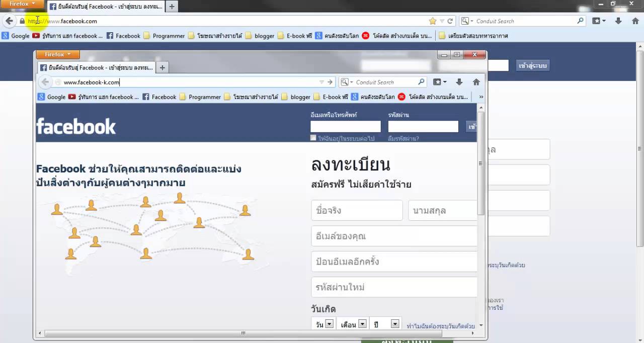Select the Facebook tab in the back window
This screenshot has width=644, height=343.
tap(106, 7)
